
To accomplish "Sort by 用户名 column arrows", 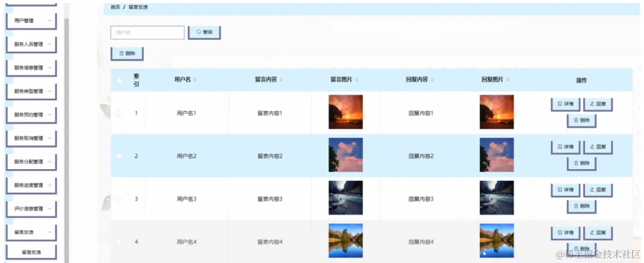I will [x=195, y=80].
